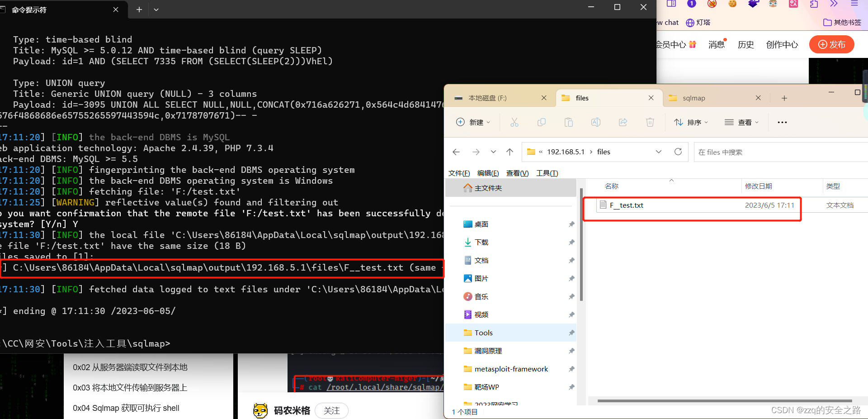Image resolution: width=868 pixels, height=419 pixels.
Task: Open 桌面 in the navigation pane
Action: pos(481,224)
